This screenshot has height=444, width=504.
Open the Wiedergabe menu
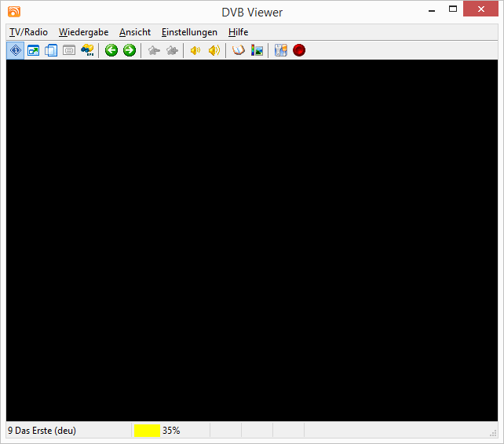point(83,32)
